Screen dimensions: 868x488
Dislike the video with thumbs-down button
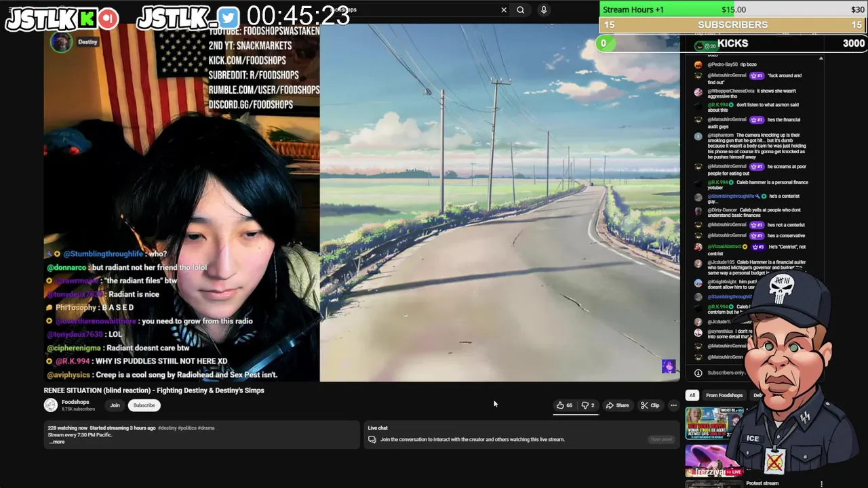(x=588, y=405)
